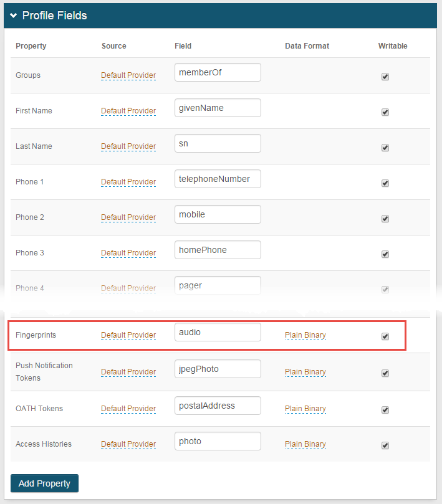Toggle Writable checkbox for OATH Tokens
442x504 pixels.
coord(385,410)
